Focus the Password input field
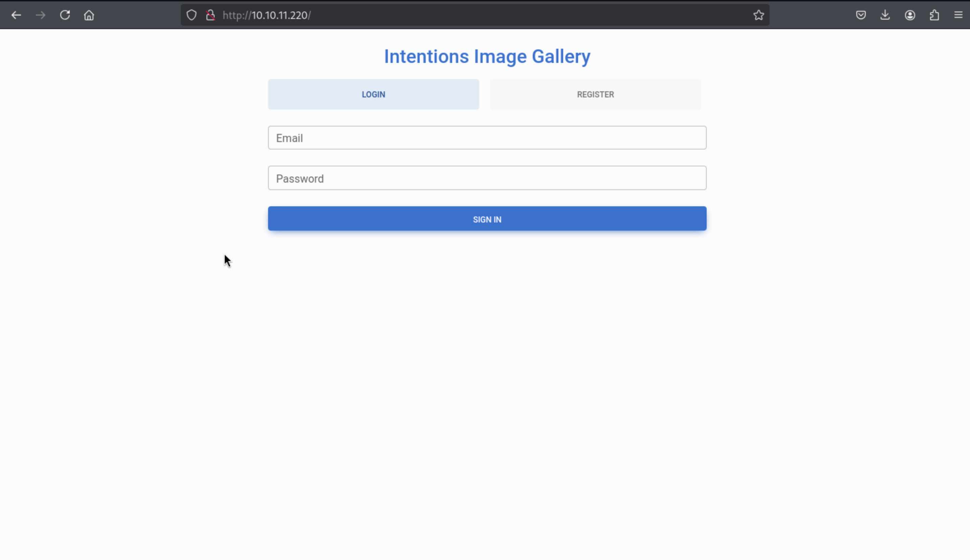Viewport: 970px width, 560px height. click(487, 178)
